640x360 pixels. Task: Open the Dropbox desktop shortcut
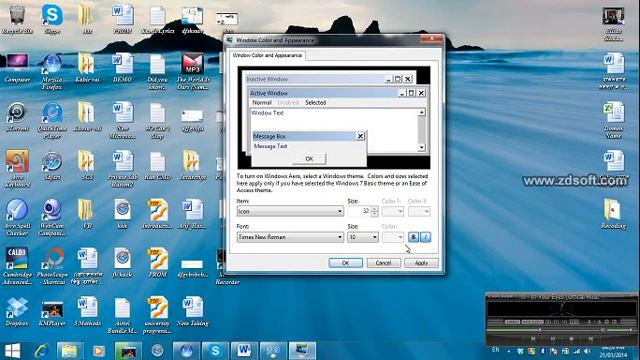pyautogui.click(x=17, y=311)
